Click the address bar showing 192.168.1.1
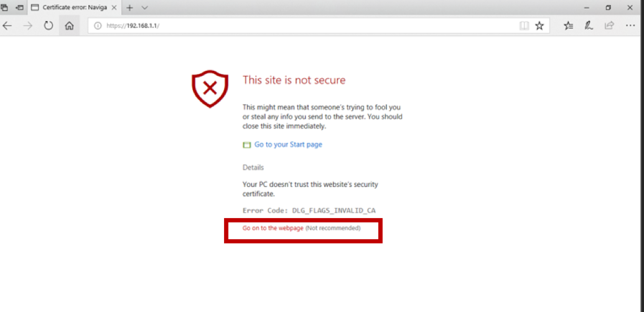 (x=299, y=26)
